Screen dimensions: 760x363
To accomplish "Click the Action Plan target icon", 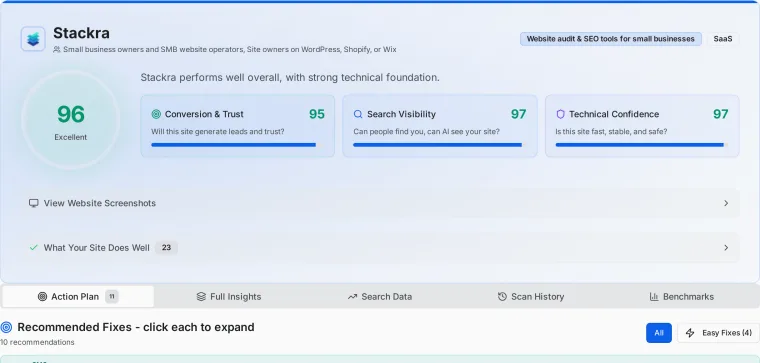I will coord(43,297).
